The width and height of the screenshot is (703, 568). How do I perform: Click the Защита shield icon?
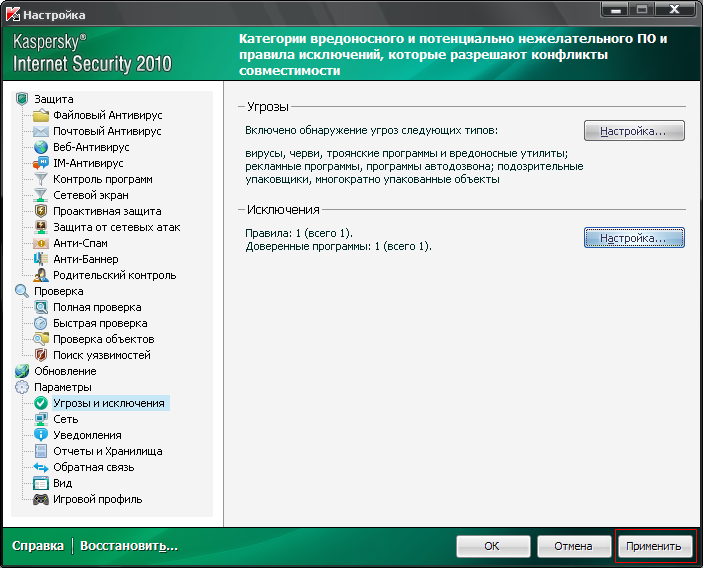point(22,99)
